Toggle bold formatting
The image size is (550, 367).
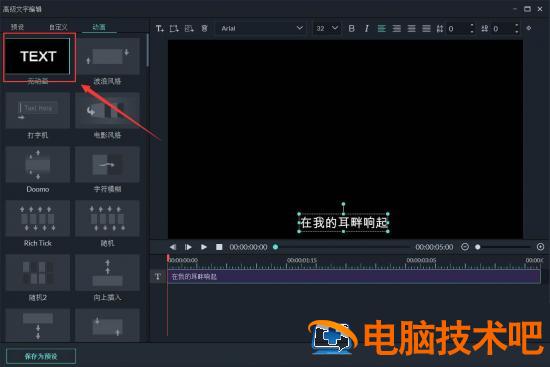[x=351, y=28]
